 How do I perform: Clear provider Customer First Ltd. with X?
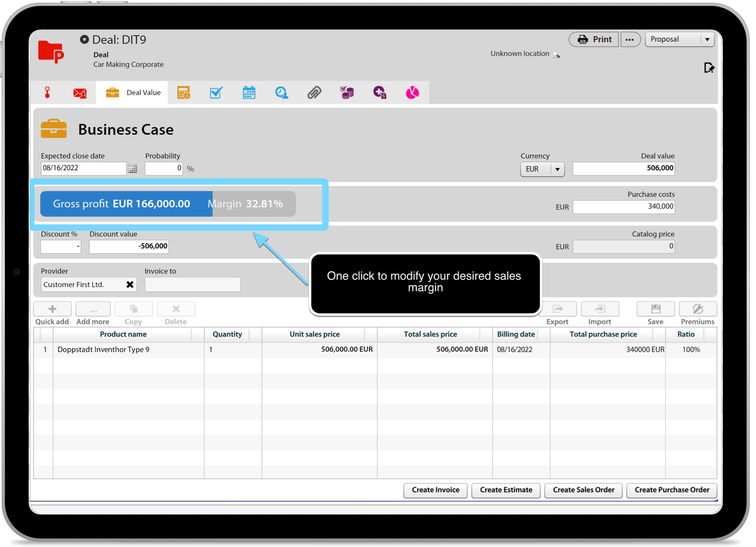[x=130, y=284]
